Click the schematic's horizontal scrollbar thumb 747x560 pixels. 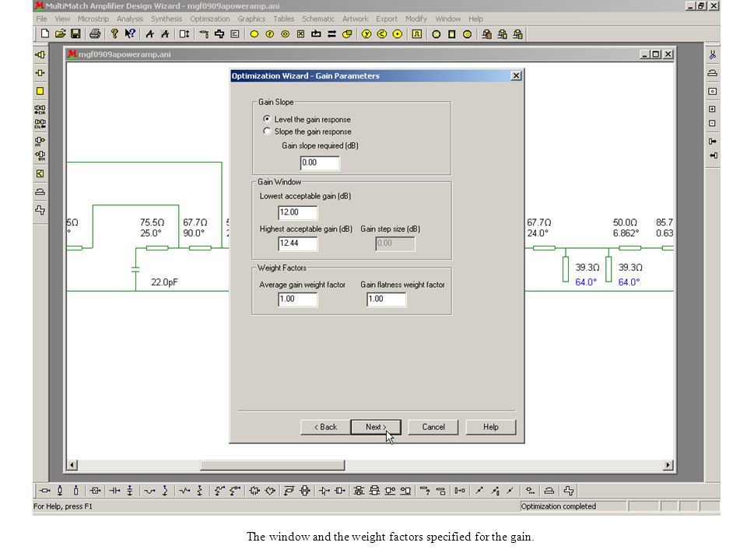tap(272, 465)
